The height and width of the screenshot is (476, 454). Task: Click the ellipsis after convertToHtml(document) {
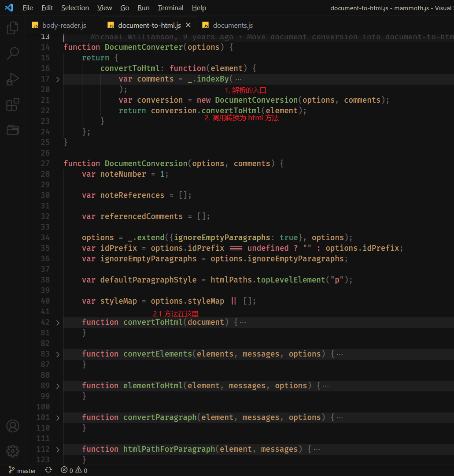pos(243,322)
